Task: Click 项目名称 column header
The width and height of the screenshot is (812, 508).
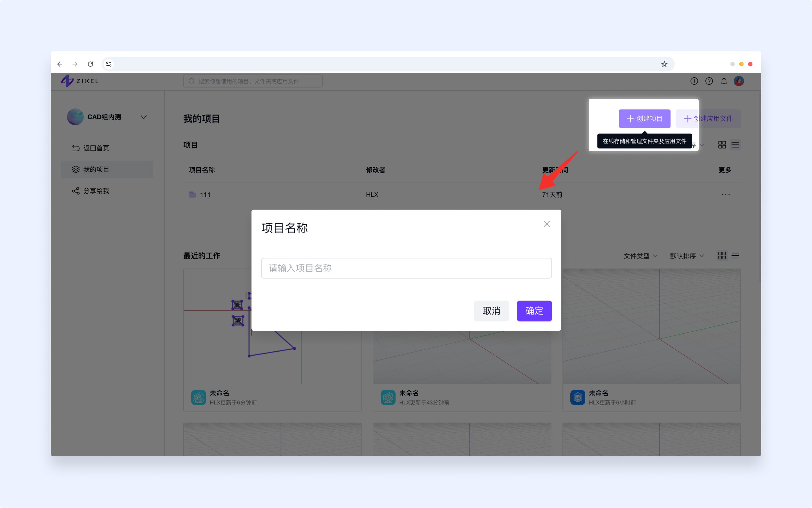Action: [202, 170]
